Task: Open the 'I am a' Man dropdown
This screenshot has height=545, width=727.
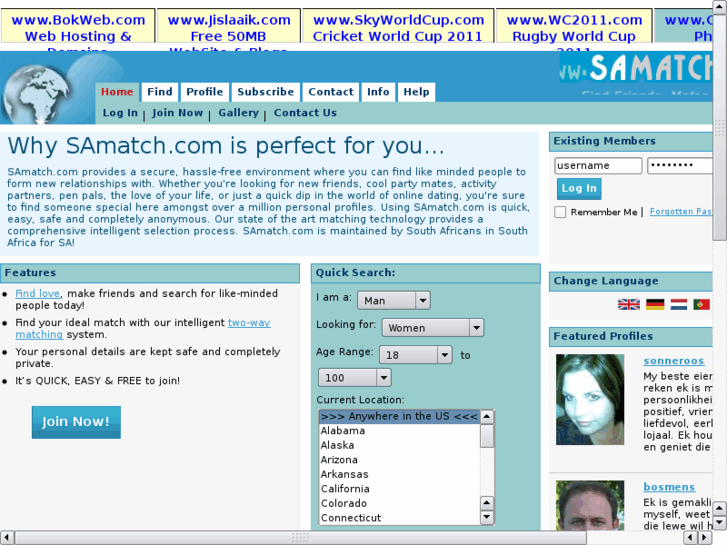Action: (394, 301)
